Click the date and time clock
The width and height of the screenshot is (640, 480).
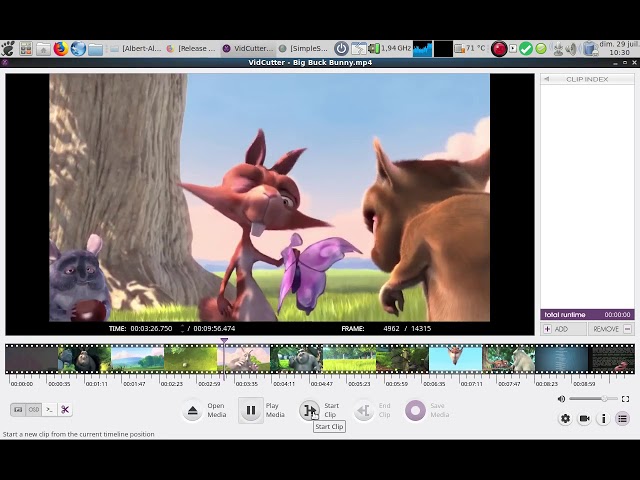coord(619,48)
